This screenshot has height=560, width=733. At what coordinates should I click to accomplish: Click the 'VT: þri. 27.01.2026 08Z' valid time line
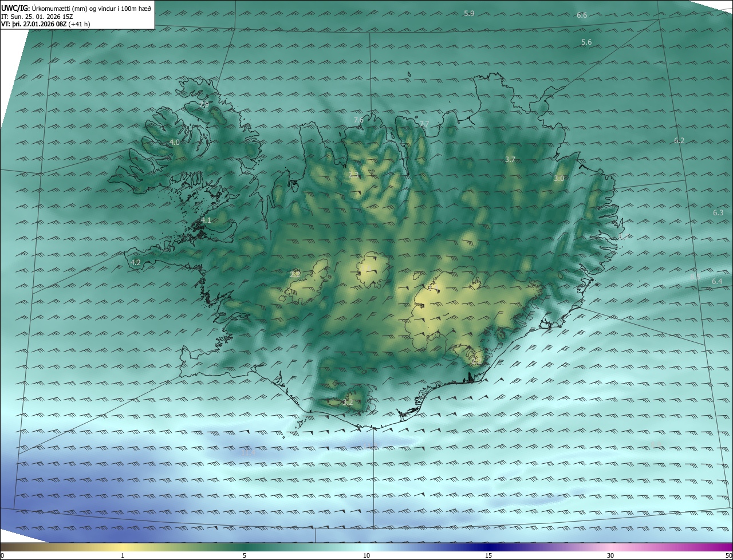[45, 24]
